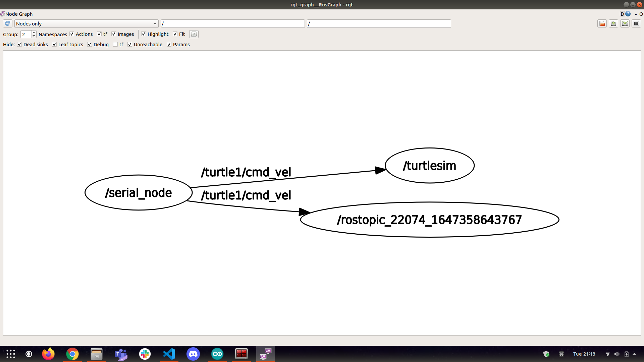Open the Files manager from the taskbar
644x362 pixels.
(97, 354)
